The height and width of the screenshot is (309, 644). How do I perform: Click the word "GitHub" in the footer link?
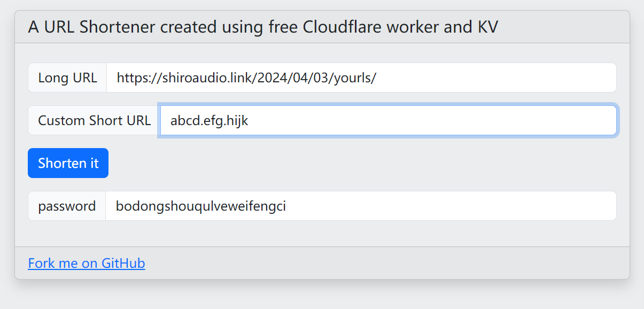123,264
